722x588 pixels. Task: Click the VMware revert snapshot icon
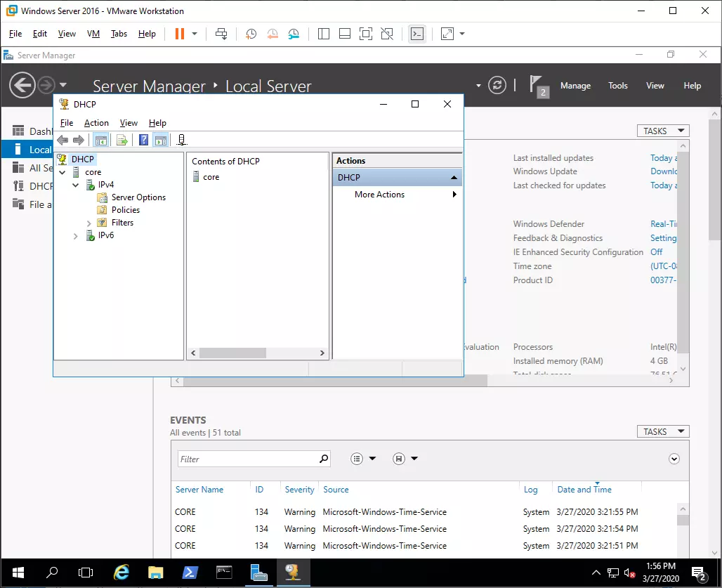click(273, 34)
